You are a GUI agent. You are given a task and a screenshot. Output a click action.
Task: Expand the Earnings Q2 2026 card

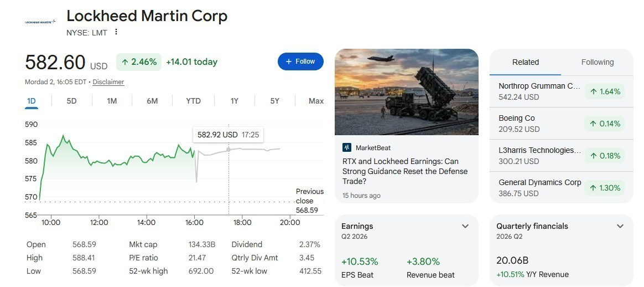point(465,226)
